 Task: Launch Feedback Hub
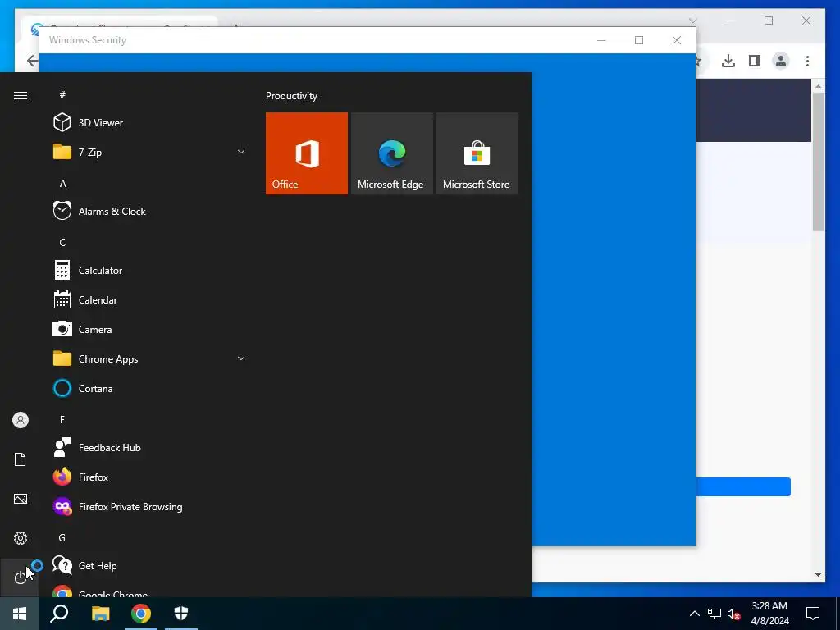point(148,447)
